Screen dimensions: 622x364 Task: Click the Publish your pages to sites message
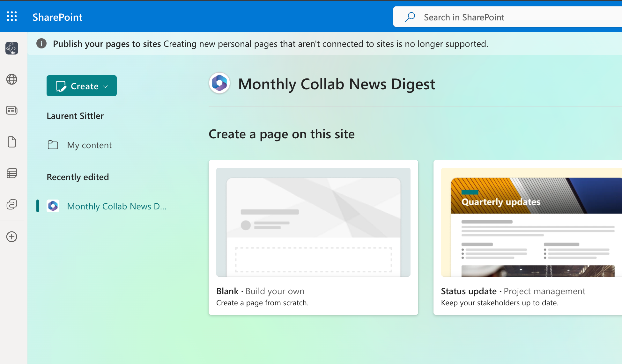[x=270, y=44]
